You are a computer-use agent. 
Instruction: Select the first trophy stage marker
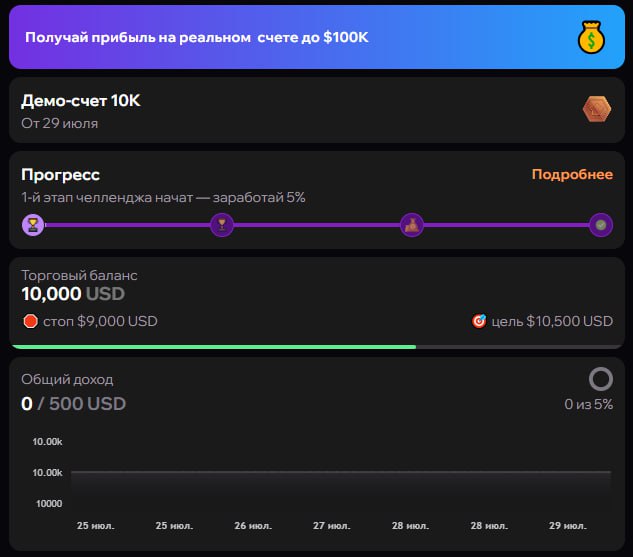tap(33, 224)
